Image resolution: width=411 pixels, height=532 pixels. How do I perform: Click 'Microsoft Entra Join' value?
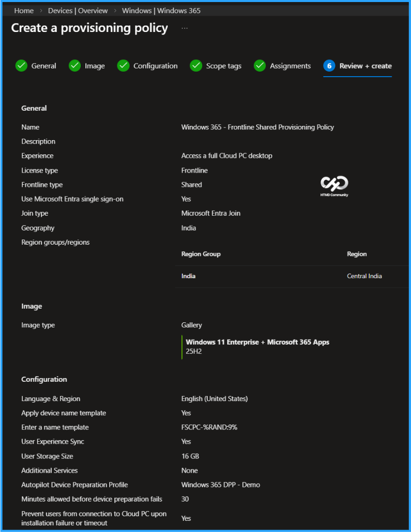tap(211, 213)
